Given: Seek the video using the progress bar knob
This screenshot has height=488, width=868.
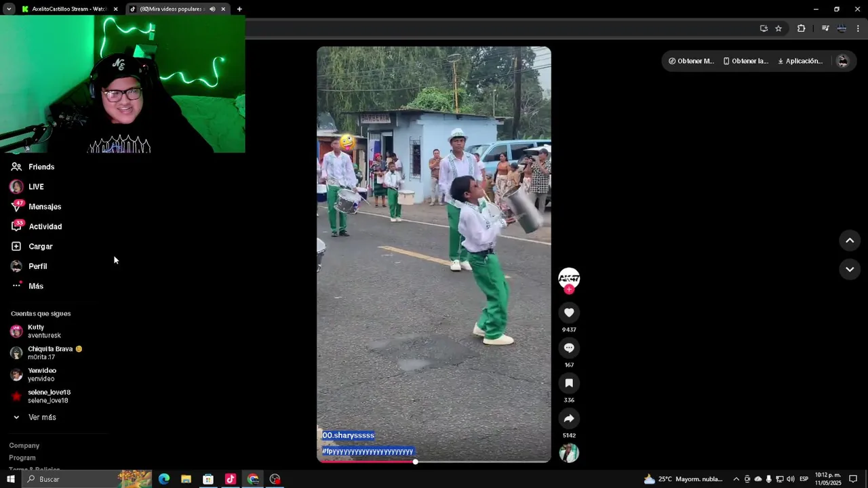Looking at the screenshot, I should click(x=415, y=462).
